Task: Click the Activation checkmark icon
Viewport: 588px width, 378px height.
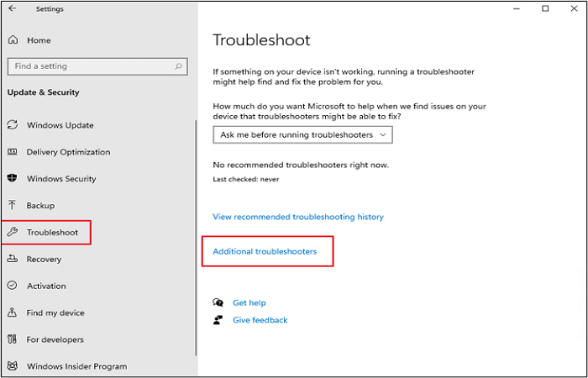Action: [13, 286]
